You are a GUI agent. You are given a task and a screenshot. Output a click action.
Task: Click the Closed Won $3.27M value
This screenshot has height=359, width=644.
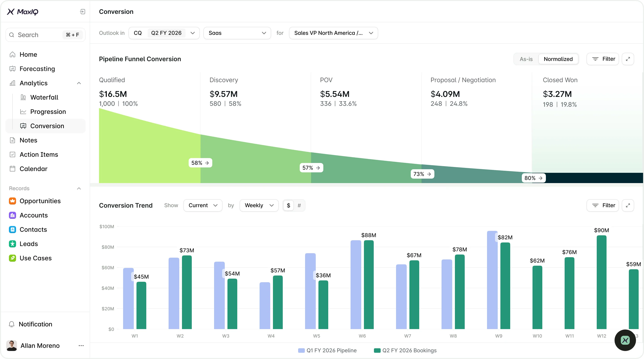(557, 94)
